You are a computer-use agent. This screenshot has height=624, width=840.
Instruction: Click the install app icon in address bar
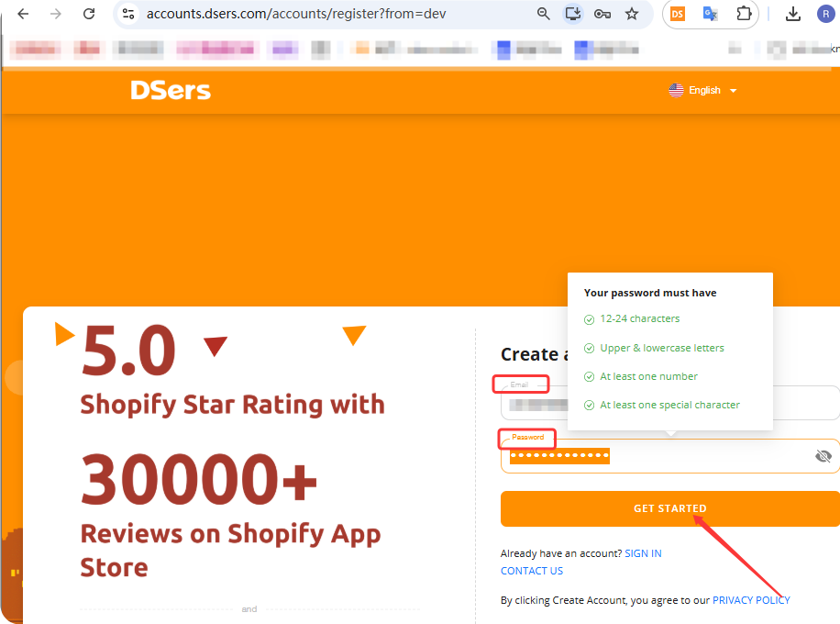(573, 14)
